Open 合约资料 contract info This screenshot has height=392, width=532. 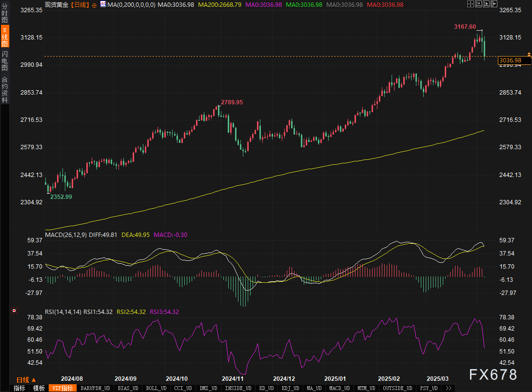click(x=4, y=89)
